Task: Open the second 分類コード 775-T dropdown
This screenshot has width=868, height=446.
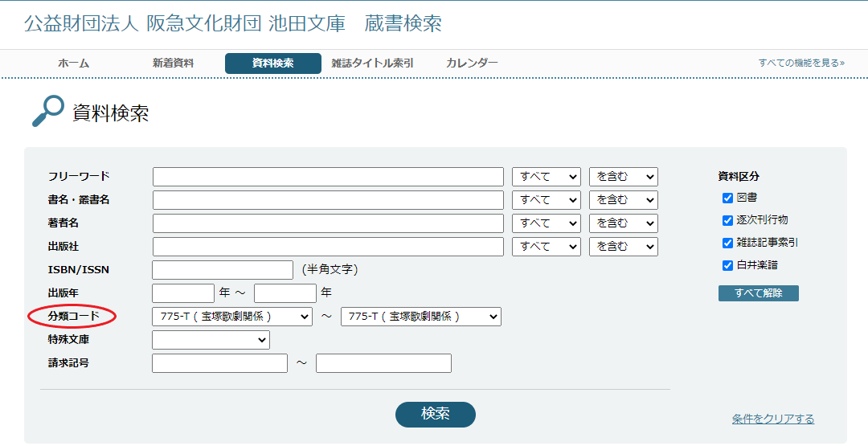Action: click(420, 317)
